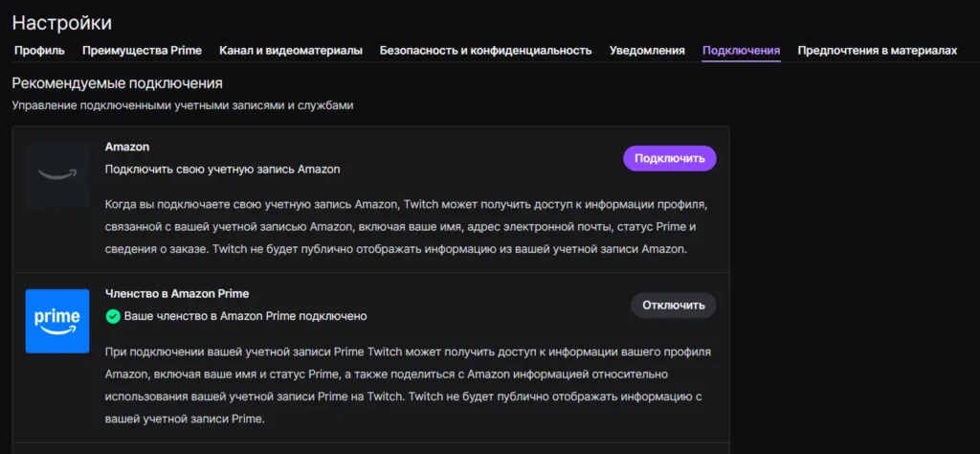Screen dimensions: 980x454
Task: Click the Рекомендуемые подключения heading
Action: tap(118, 83)
